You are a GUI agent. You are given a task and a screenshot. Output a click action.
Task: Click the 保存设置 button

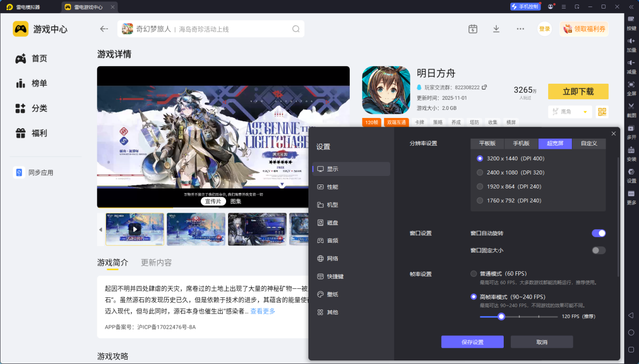[x=472, y=341]
